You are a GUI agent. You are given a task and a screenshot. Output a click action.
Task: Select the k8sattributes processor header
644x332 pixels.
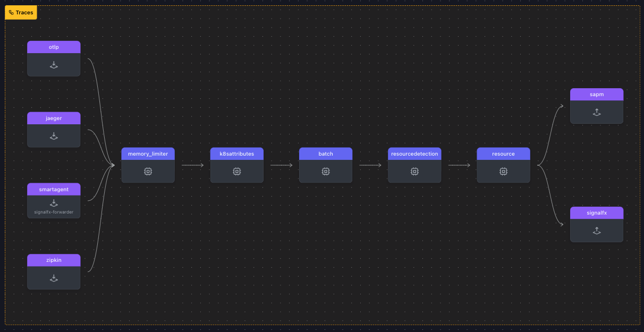point(236,154)
